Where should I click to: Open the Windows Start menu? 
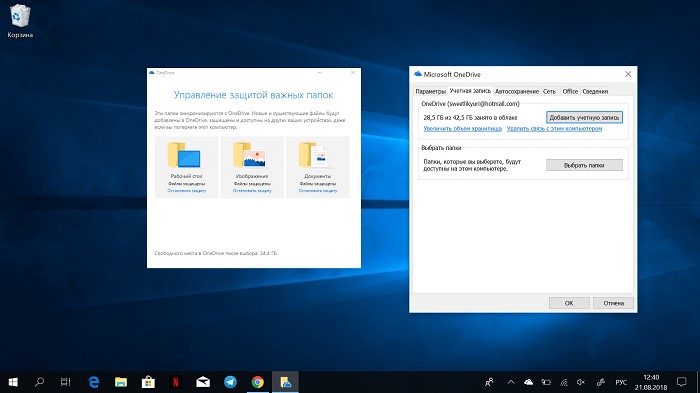(x=13, y=382)
